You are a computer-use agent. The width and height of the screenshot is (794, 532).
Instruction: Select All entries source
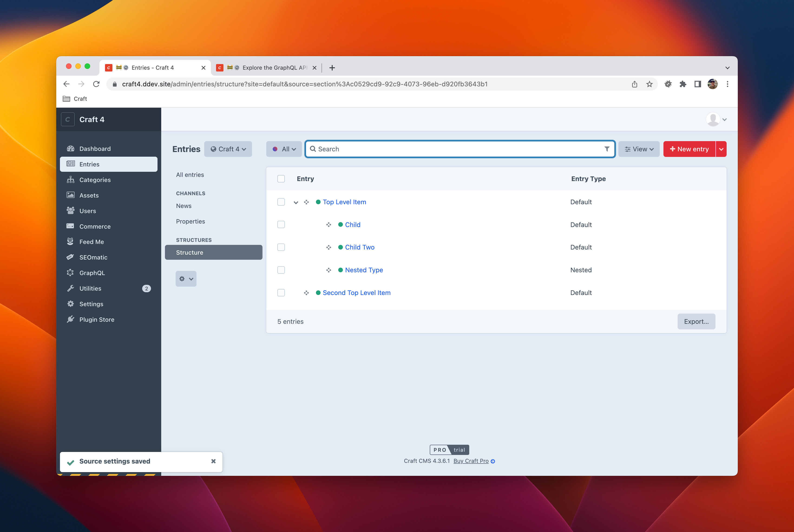tap(213, 175)
